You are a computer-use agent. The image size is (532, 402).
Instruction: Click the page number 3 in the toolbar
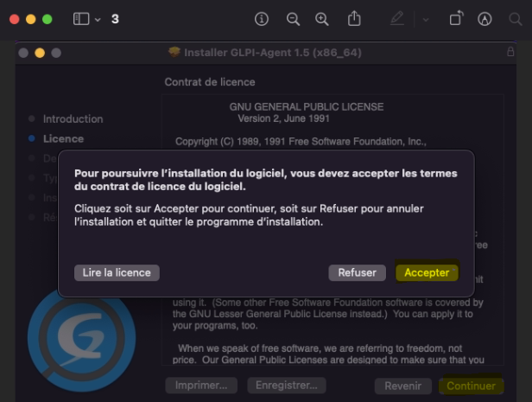point(115,19)
